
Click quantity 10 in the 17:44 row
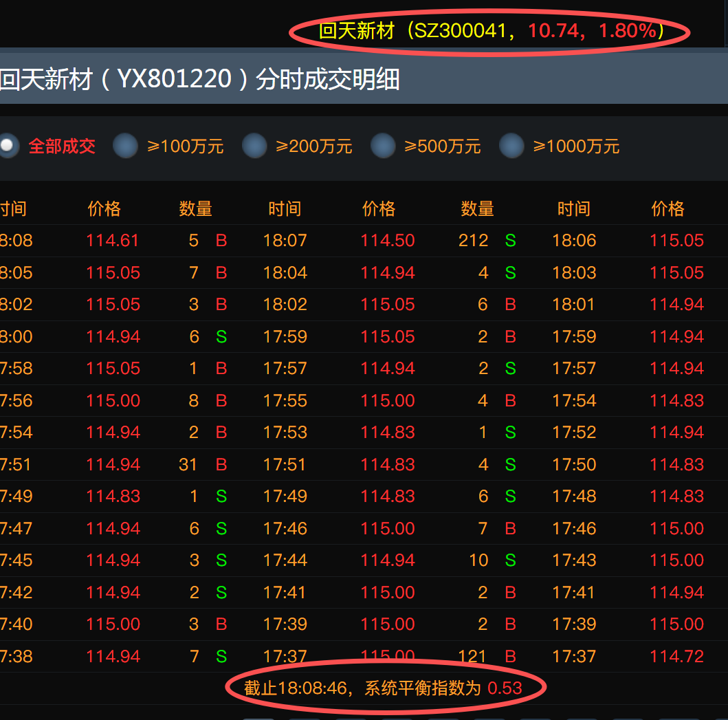tap(478, 560)
